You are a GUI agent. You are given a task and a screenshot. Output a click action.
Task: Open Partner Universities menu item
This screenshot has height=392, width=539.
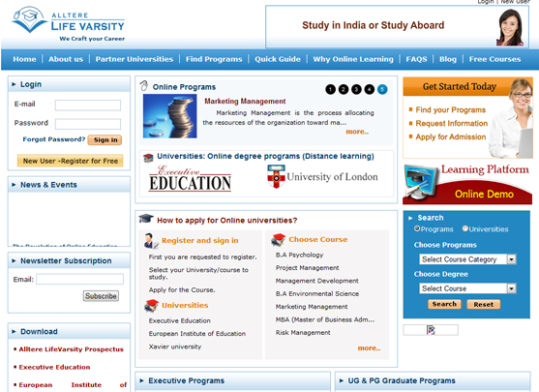pyautogui.click(x=135, y=59)
